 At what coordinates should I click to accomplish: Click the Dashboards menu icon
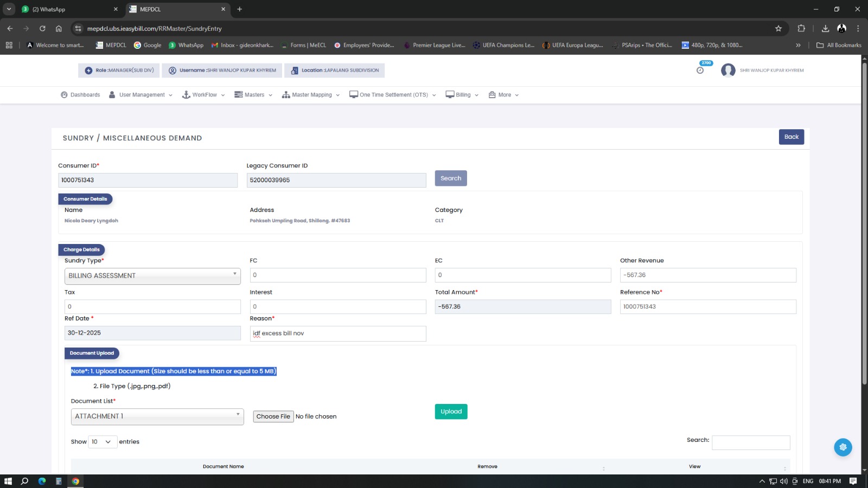pos(64,95)
